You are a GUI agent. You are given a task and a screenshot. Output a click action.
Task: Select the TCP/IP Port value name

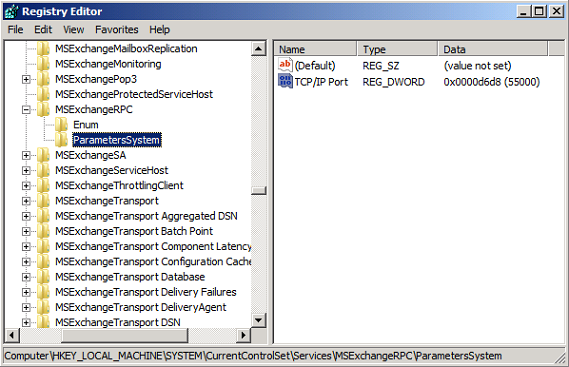(321, 82)
